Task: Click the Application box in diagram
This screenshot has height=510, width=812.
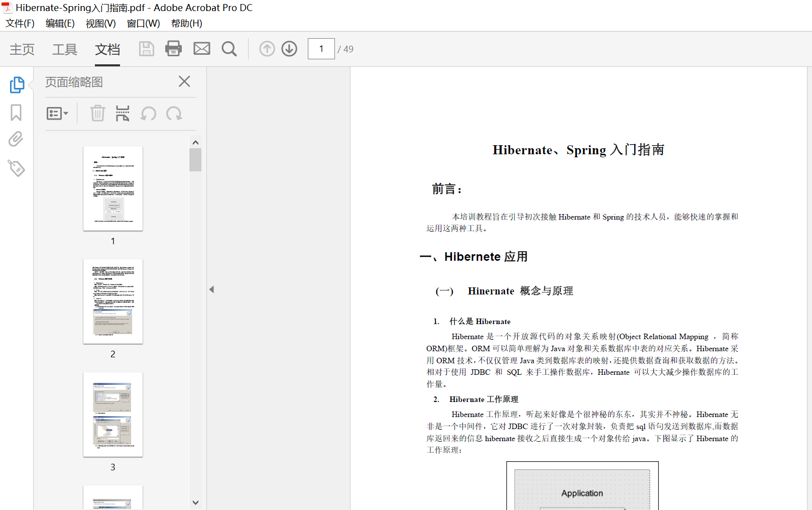Action: pos(582,490)
